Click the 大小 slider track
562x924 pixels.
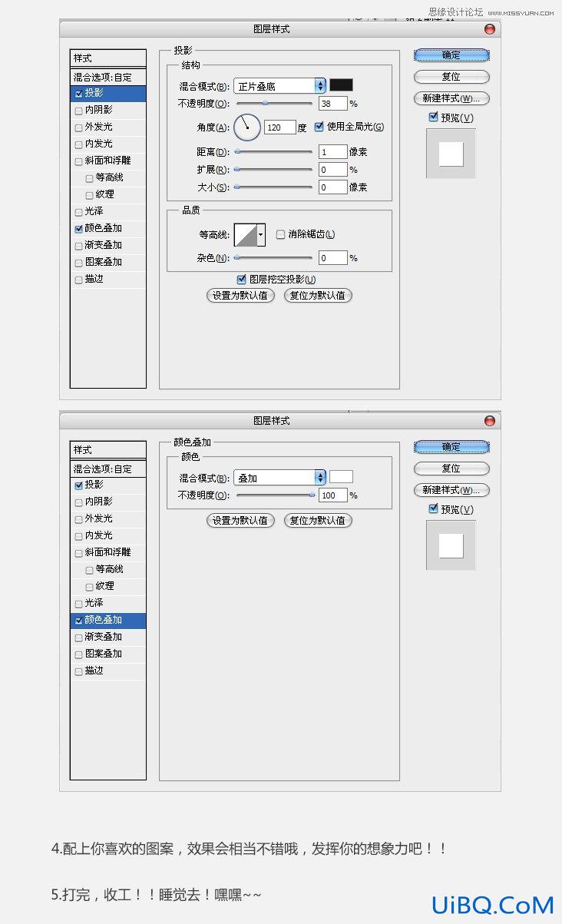pyautogui.click(x=274, y=187)
